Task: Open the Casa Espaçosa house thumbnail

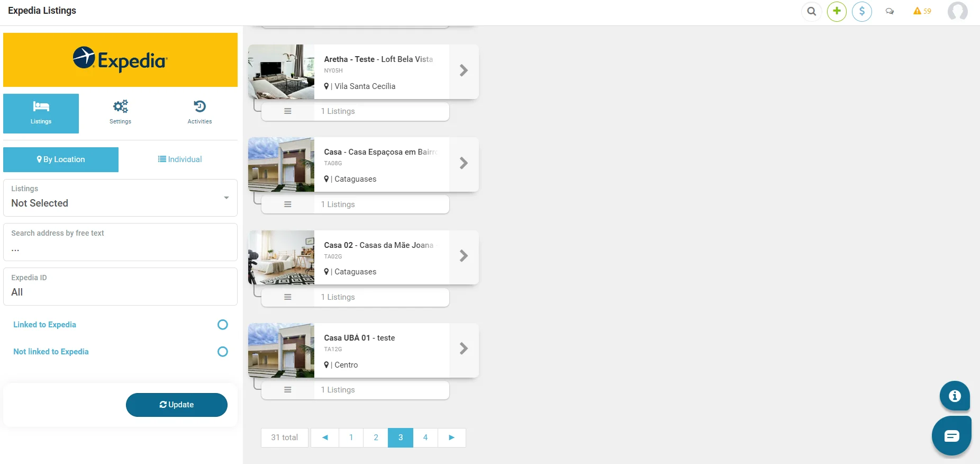Action: [281, 164]
